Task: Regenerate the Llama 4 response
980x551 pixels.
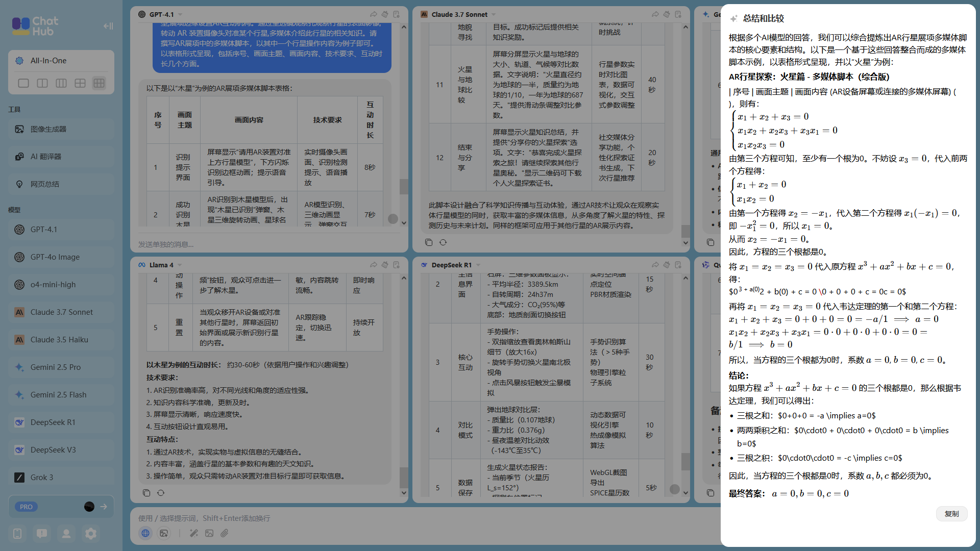Action: (x=161, y=493)
